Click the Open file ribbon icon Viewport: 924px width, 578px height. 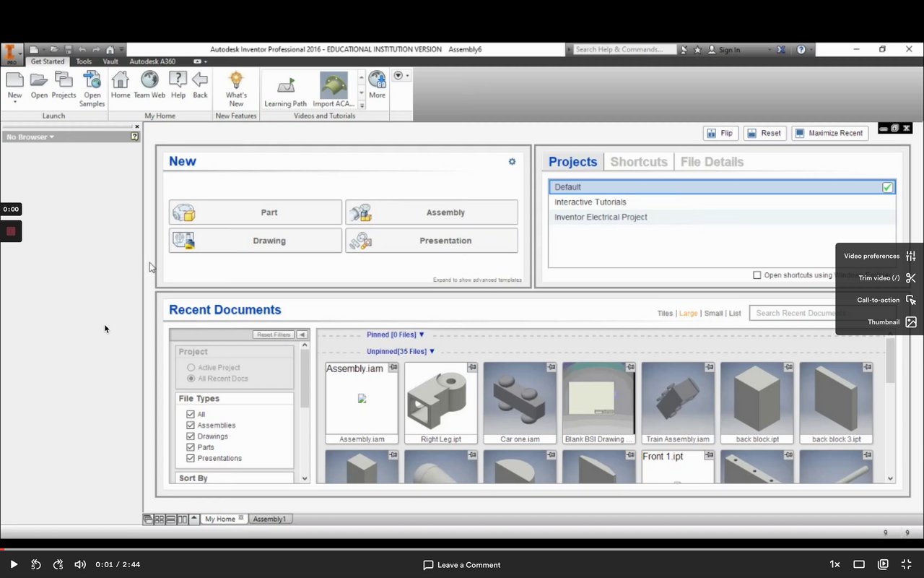(x=39, y=80)
